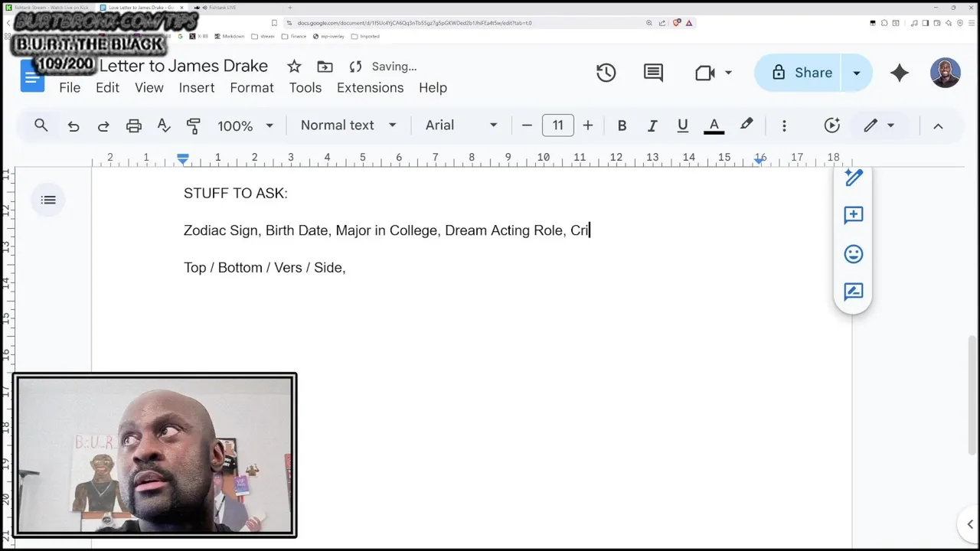Open the File menu
Image resolution: width=980 pixels, height=551 pixels.
pyautogui.click(x=70, y=87)
